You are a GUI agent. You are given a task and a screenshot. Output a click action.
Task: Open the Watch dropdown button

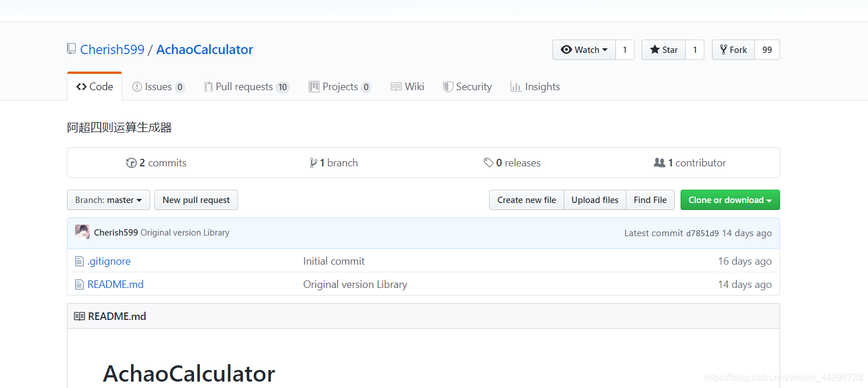point(584,49)
